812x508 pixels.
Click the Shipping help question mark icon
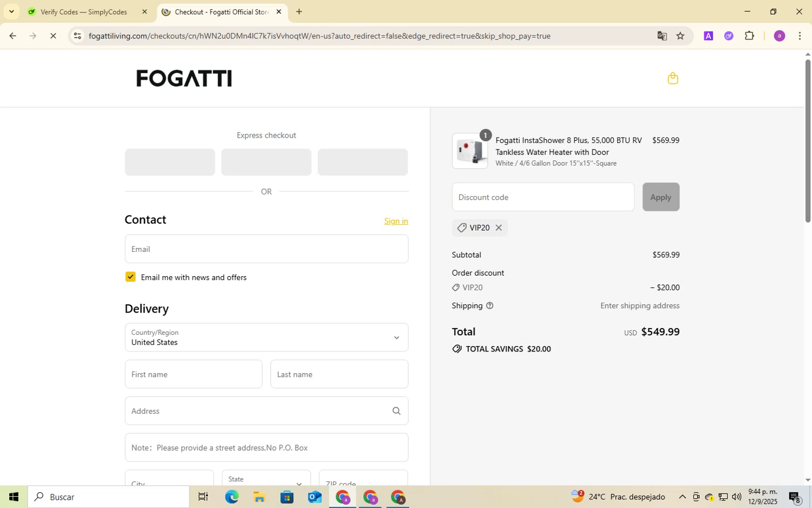(490, 306)
